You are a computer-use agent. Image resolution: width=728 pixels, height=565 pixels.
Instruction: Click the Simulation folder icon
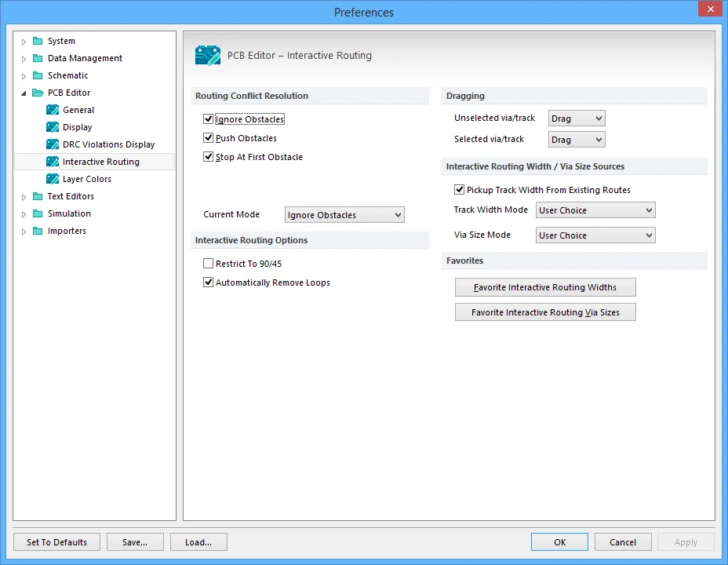[x=38, y=213]
